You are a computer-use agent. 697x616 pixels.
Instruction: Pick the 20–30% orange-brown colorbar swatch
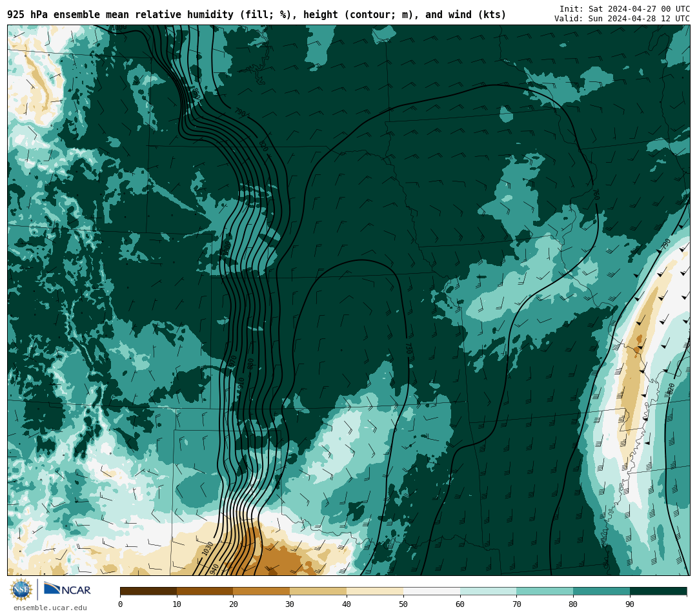261,591
